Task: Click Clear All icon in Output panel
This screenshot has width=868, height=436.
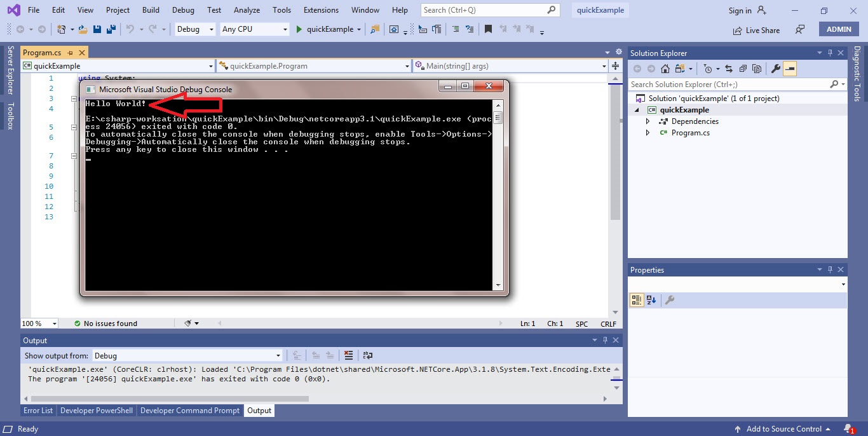Action: 348,355
